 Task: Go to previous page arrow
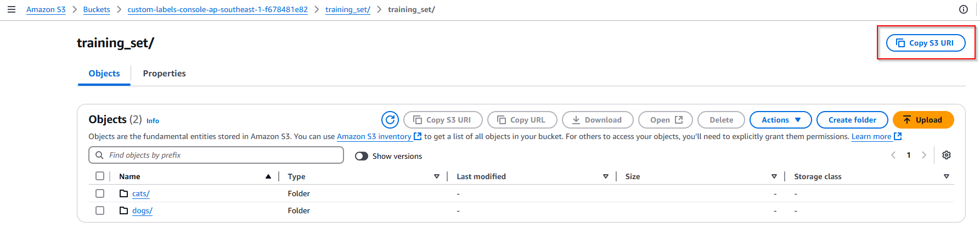[893, 155]
